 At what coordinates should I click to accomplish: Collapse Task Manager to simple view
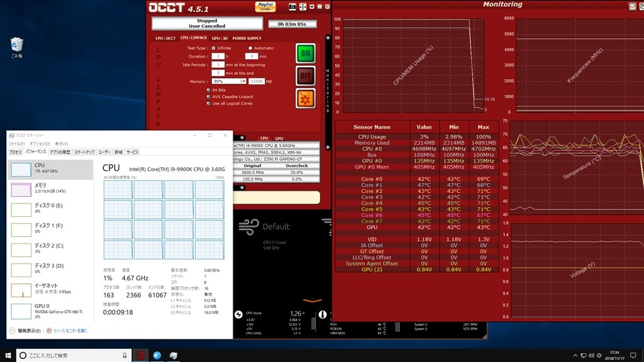click(25, 331)
